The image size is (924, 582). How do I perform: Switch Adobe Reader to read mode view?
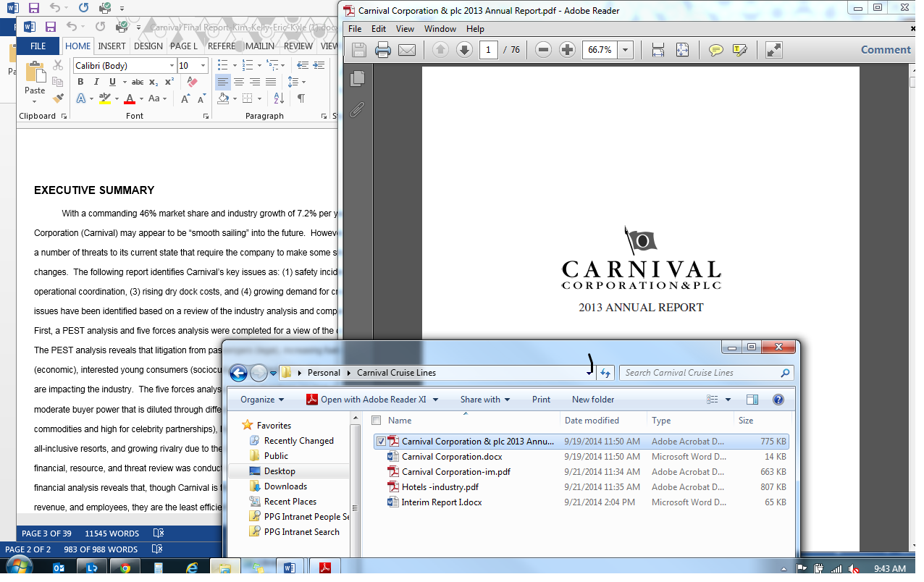773,50
